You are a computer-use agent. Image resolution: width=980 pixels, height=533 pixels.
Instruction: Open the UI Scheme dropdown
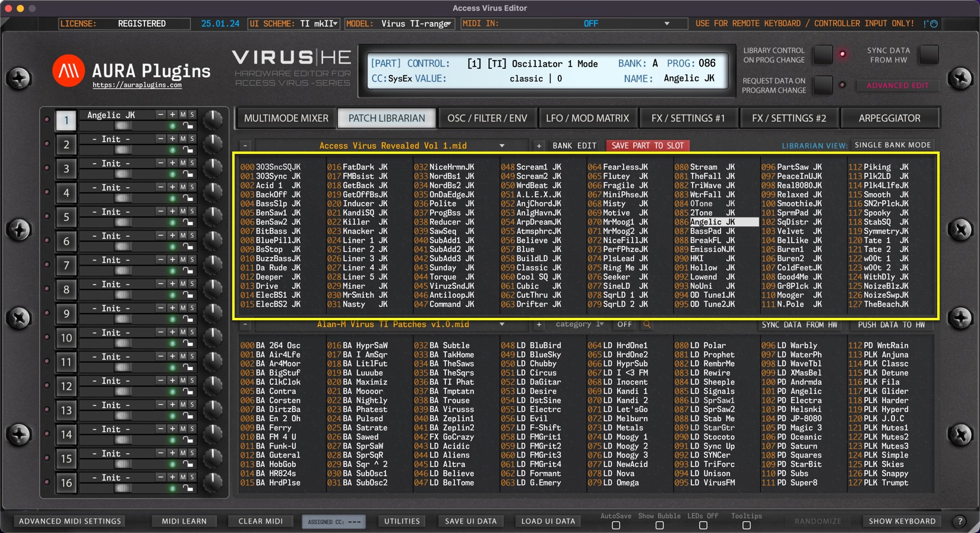click(335, 24)
